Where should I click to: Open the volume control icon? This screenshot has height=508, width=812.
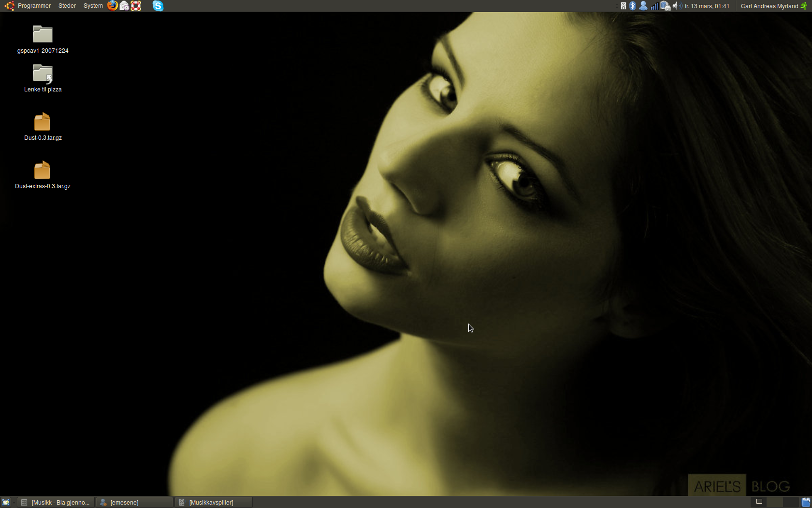coord(677,6)
